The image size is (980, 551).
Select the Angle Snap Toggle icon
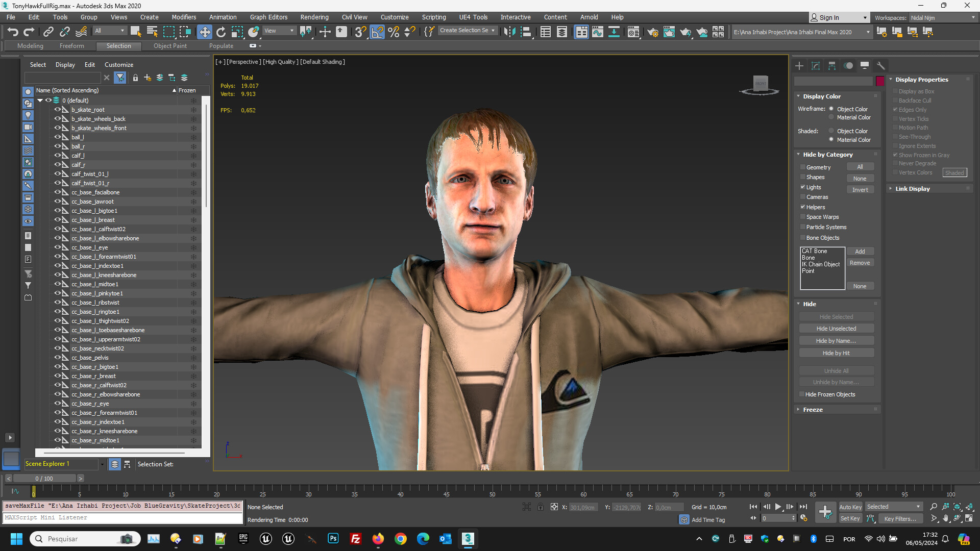pyautogui.click(x=377, y=32)
